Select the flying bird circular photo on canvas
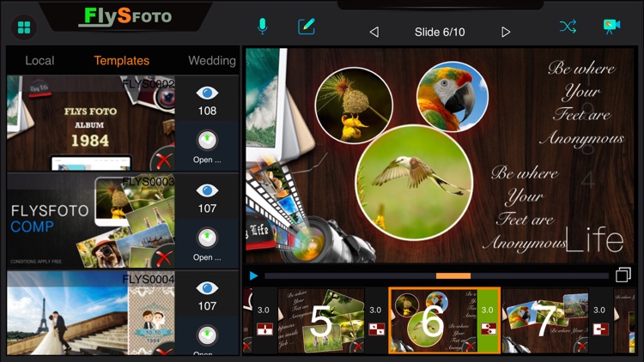This screenshot has height=362, width=644. click(414, 182)
